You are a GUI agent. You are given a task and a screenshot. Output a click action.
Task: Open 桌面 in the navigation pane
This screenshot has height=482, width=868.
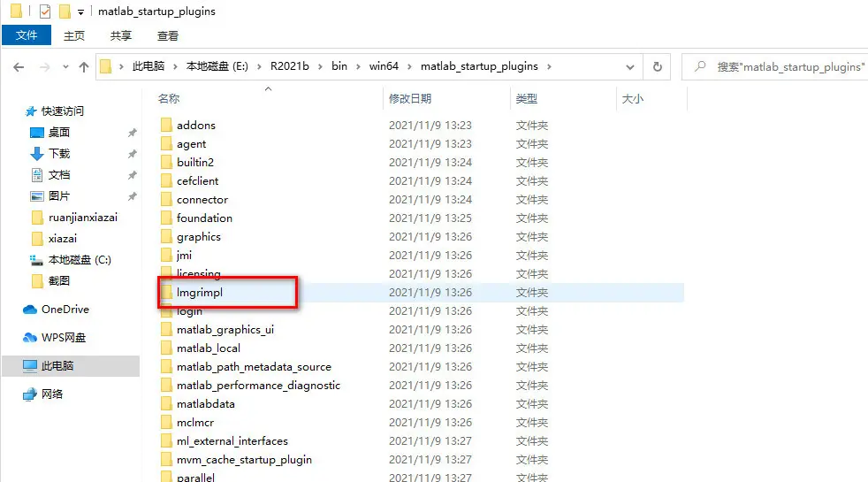(x=59, y=132)
